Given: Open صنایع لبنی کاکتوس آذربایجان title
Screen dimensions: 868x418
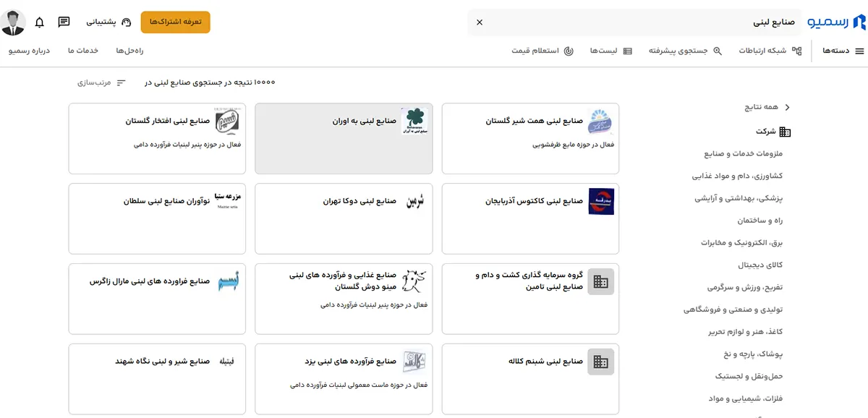Looking at the screenshot, I should (x=534, y=201).
